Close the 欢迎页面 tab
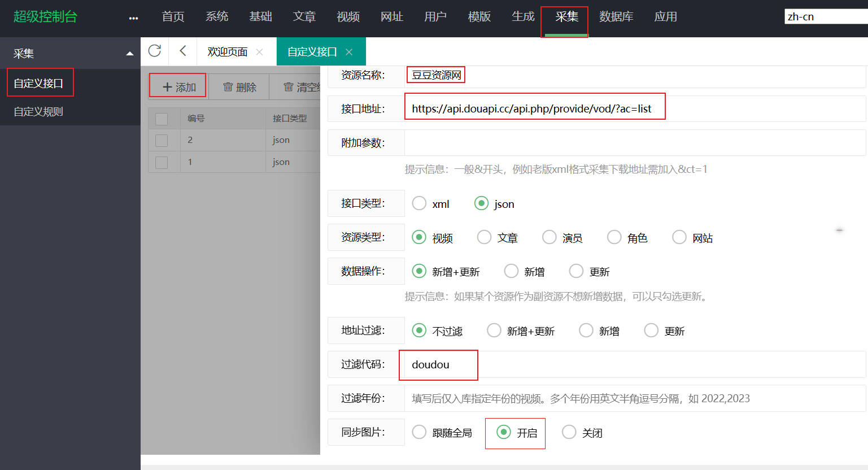This screenshot has width=868, height=470. tap(259, 52)
